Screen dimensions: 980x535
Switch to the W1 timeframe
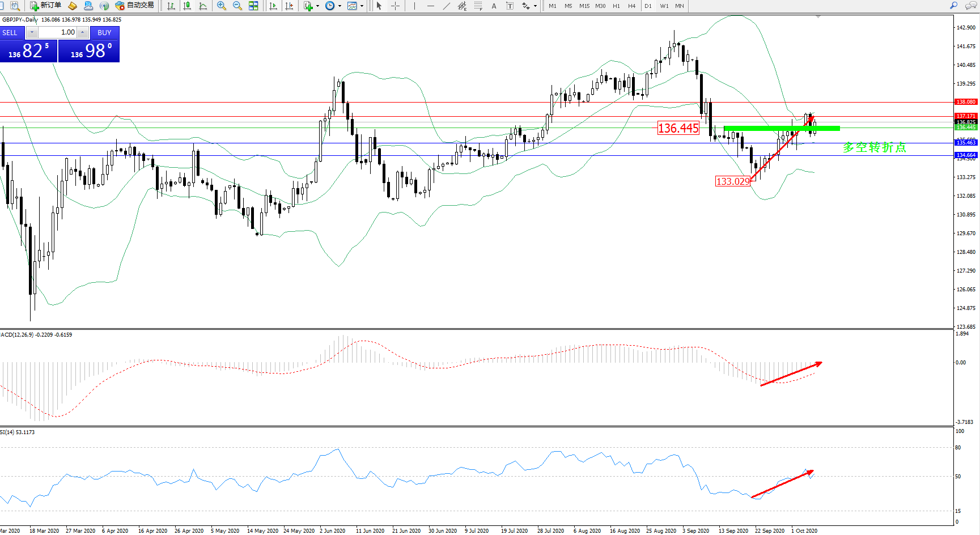(x=664, y=6)
